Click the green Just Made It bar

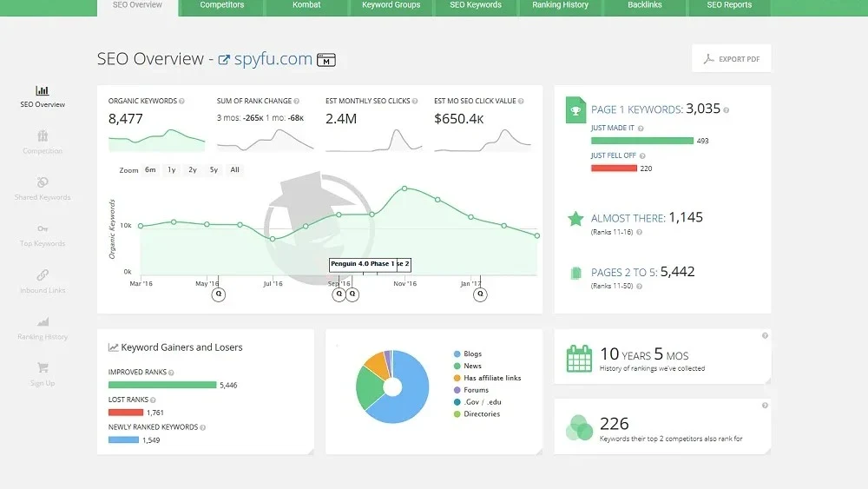coord(642,141)
